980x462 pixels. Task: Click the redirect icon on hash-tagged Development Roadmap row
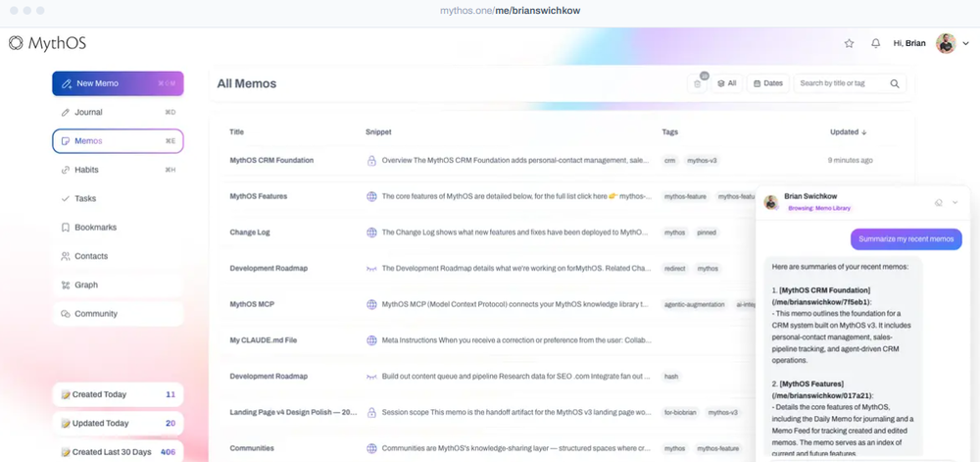371,377
